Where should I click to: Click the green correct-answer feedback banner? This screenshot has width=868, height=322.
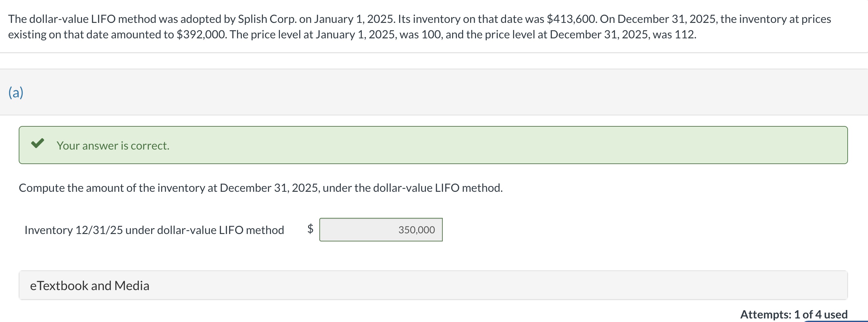pos(433,145)
